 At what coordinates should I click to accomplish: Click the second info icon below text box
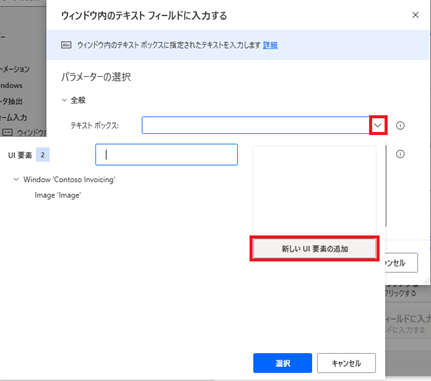coord(400,154)
